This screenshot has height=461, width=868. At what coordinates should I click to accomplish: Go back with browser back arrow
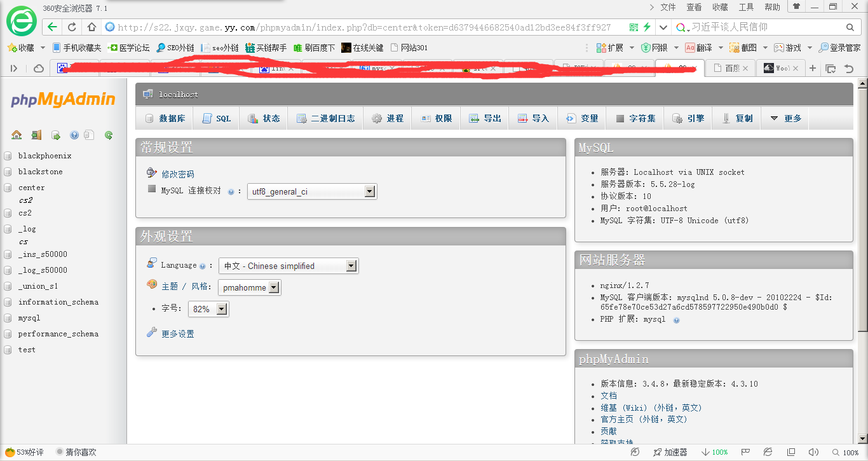point(52,27)
